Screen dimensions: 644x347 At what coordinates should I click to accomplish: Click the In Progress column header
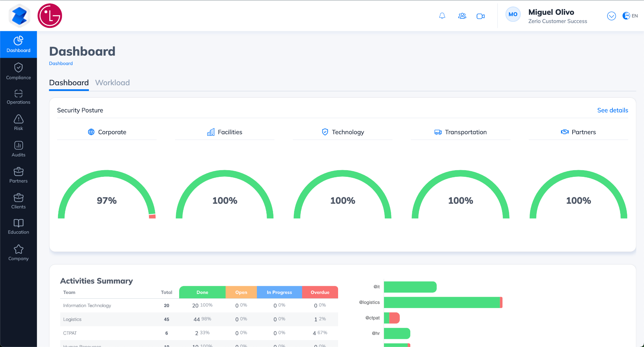(279, 292)
